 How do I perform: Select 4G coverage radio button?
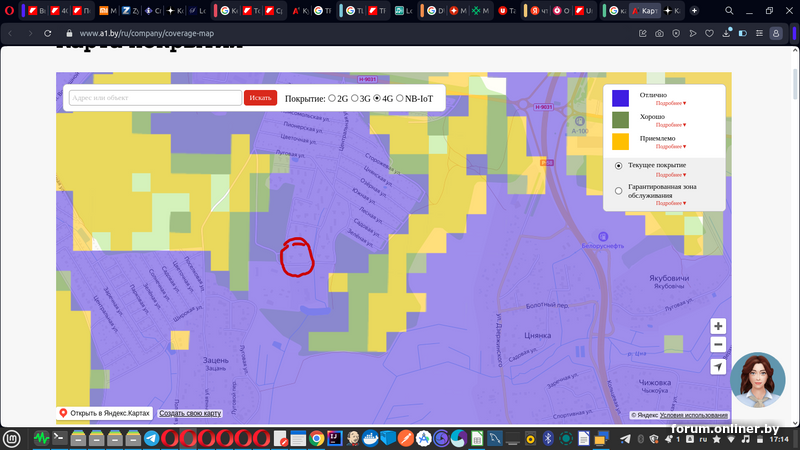tap(377, 98)
